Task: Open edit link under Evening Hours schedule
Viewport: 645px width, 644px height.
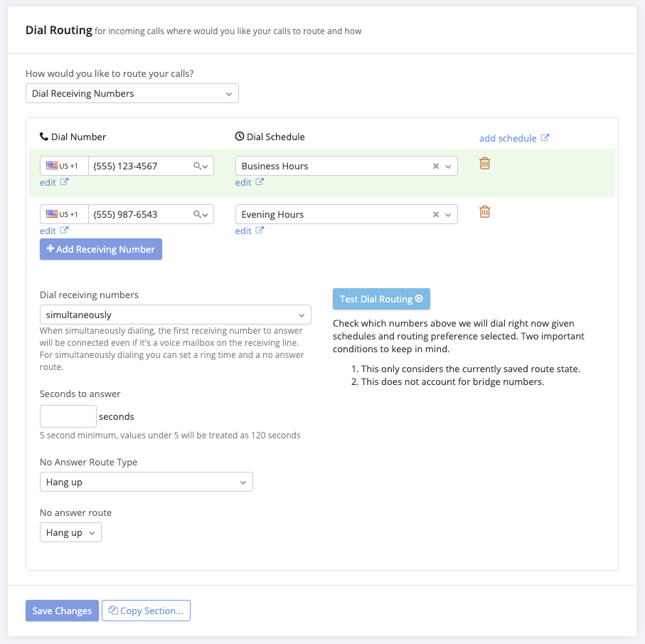Action: (245, 231)
